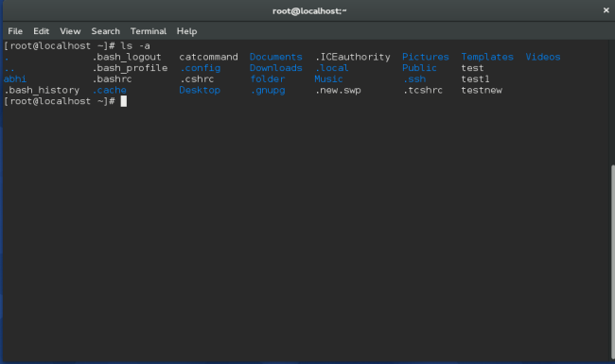Screen dimensions: 615x364
Task: Open the Terminal menu
Action: point(149,31)
